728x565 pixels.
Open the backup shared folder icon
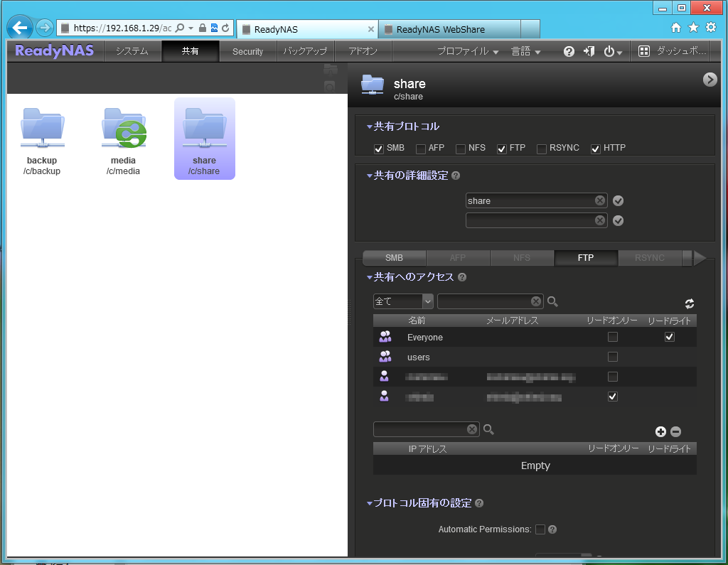[x=42, y=129]
